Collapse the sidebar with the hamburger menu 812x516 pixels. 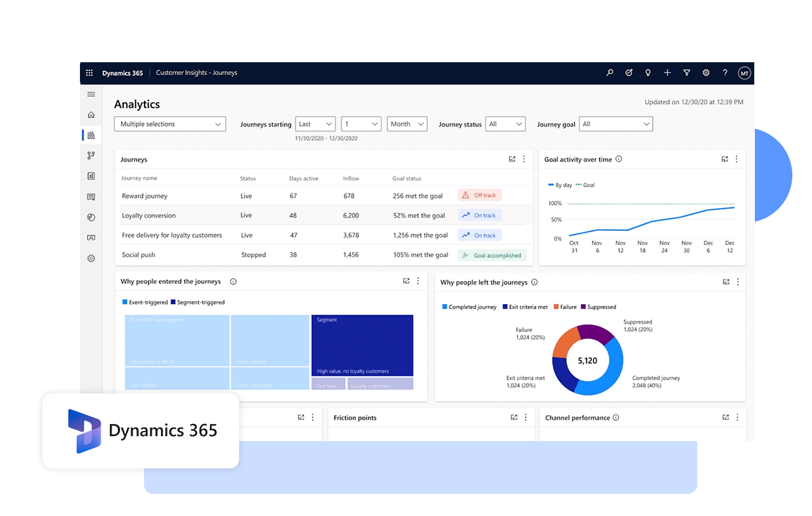click(91, 93)
